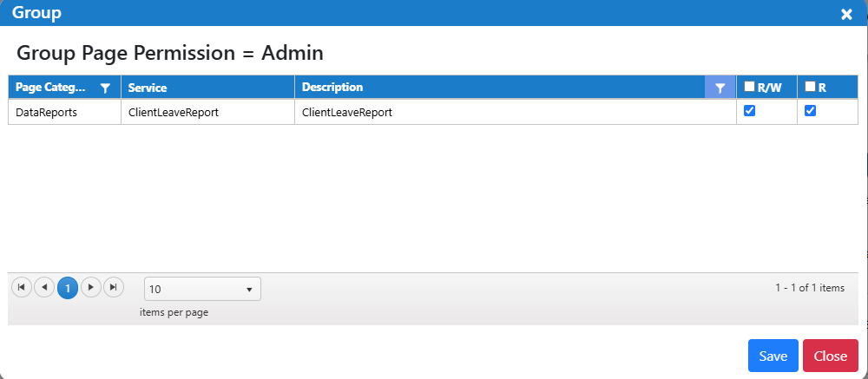Sort by the Page Category column header
This screenshot has width=868, height=379.
[x=51, y=88]
